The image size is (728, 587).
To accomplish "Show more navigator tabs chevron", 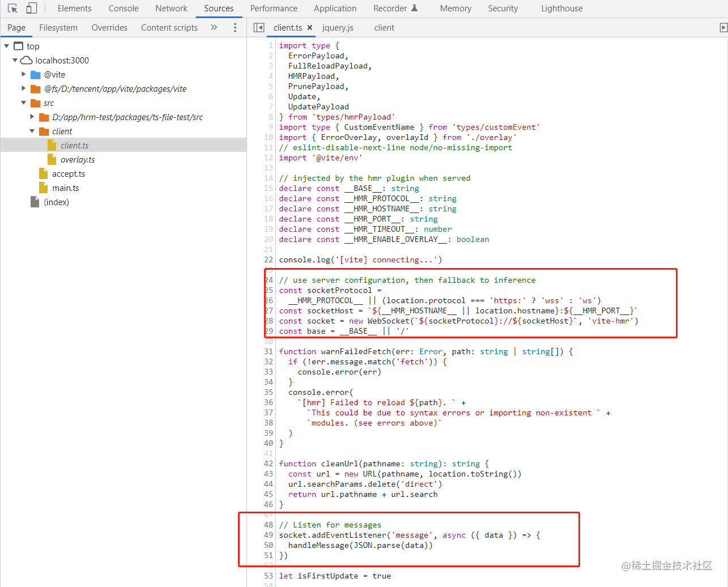I will [x=214, y=27].
